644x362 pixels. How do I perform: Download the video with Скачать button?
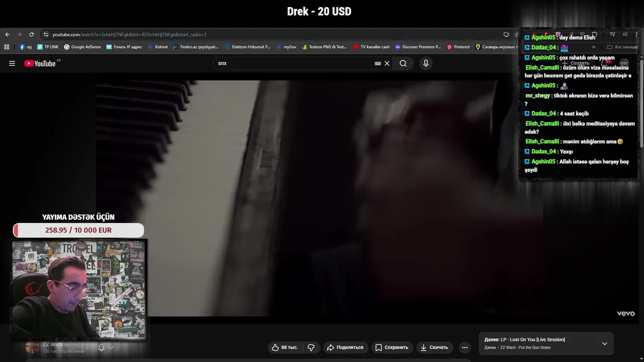tap(434, 347)
